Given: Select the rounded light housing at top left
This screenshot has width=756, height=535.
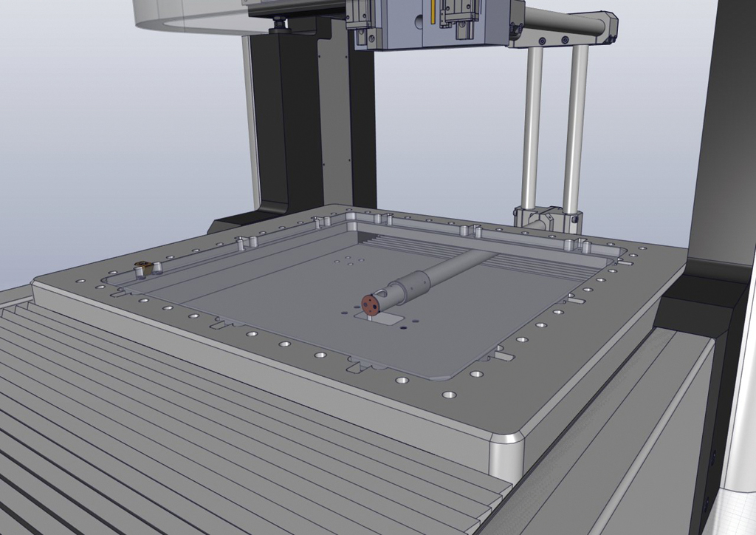Looking at the screenshot, I should pos(185,15).
